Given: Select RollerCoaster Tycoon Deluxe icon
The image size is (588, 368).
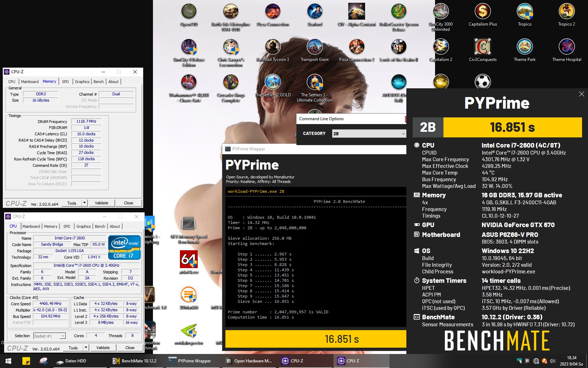Looking at the screenshot, I should tap(399, 18).
